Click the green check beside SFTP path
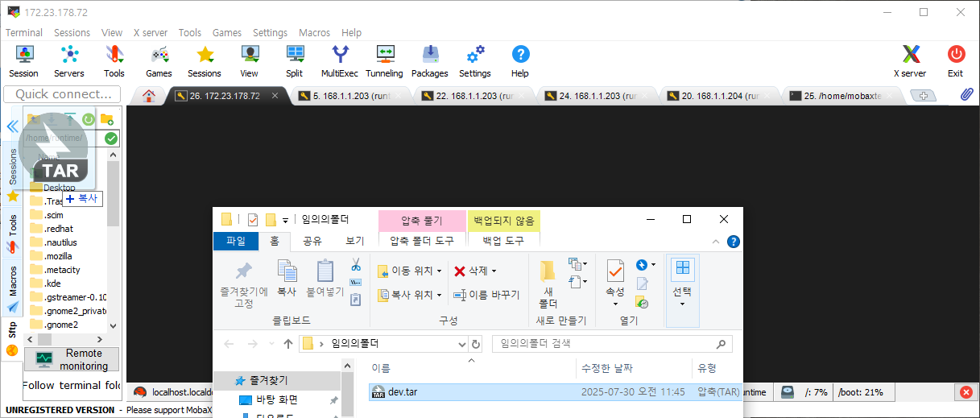The image size is (980, 418). click(111, 139)
